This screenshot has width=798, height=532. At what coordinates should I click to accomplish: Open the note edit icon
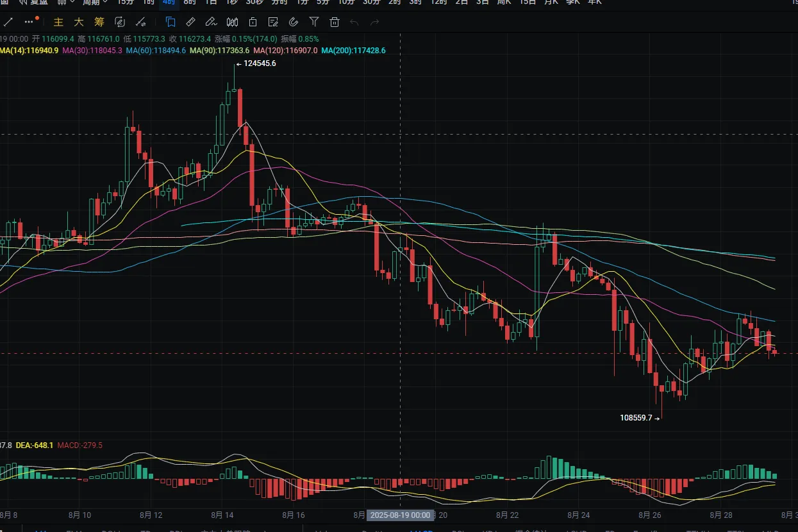click(273, 22)
